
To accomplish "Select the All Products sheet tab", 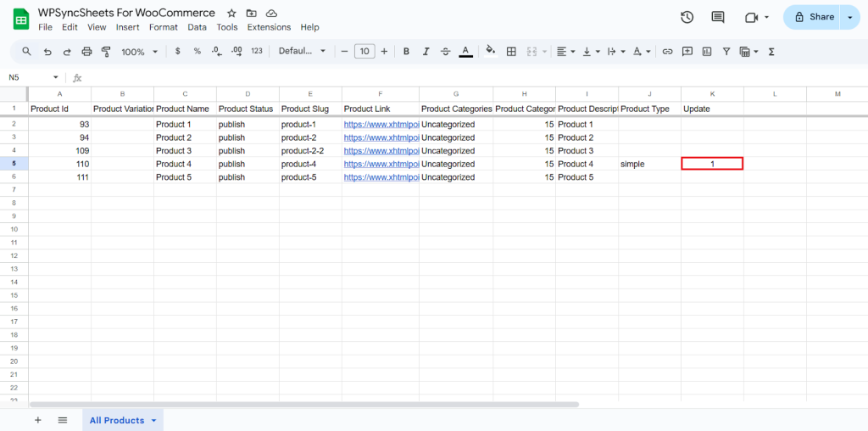I will coord(123,420).
